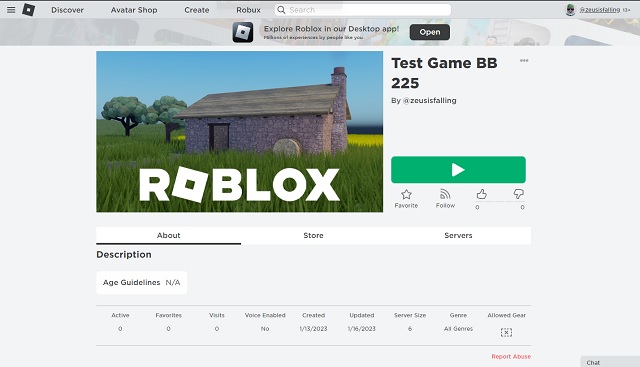
Task: Switch to the Servers tab
Action: [458, 236]
